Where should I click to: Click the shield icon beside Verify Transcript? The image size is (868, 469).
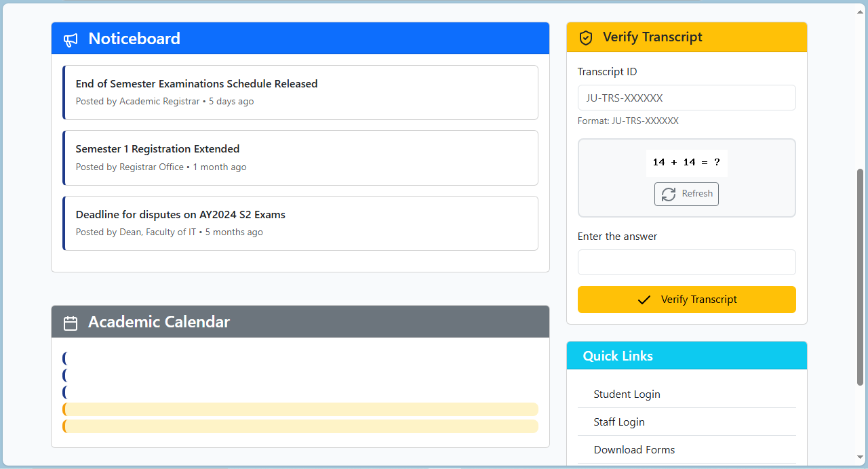[586, 37]
